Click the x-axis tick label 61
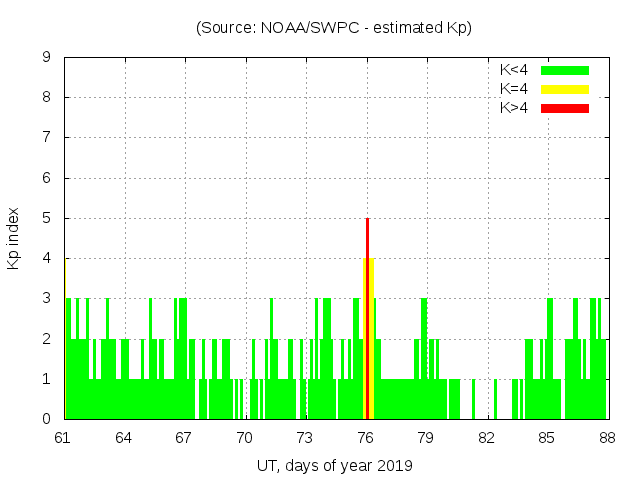Image resolution: width=640 pixels, height=480 pixels. 63,437
